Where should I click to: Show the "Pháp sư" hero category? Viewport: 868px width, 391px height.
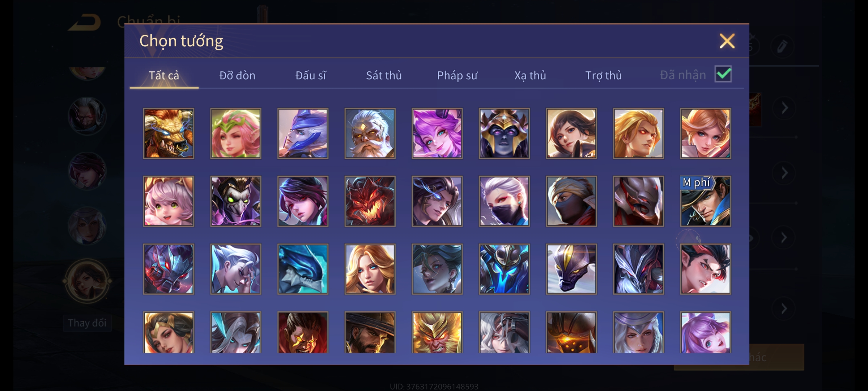pos(457,75)
